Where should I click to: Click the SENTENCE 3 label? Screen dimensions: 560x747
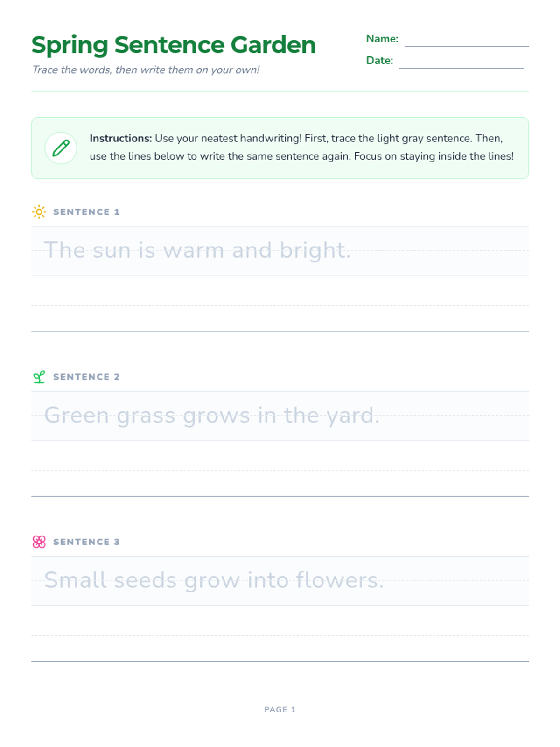coord(86,542)
